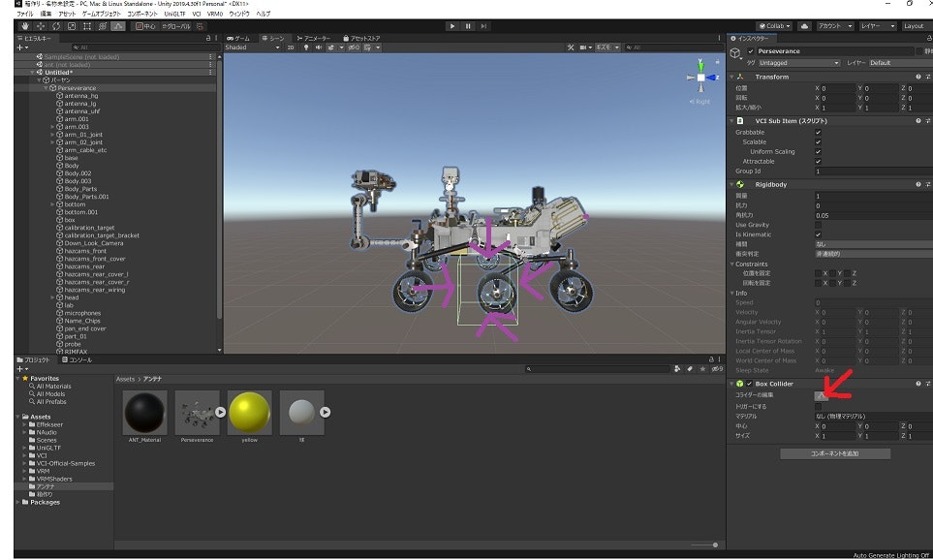Image resolution: width=933 pixels, height=560 pixels.
Task: Open Shaded draw mode dropdown
Action: (252, 47)
